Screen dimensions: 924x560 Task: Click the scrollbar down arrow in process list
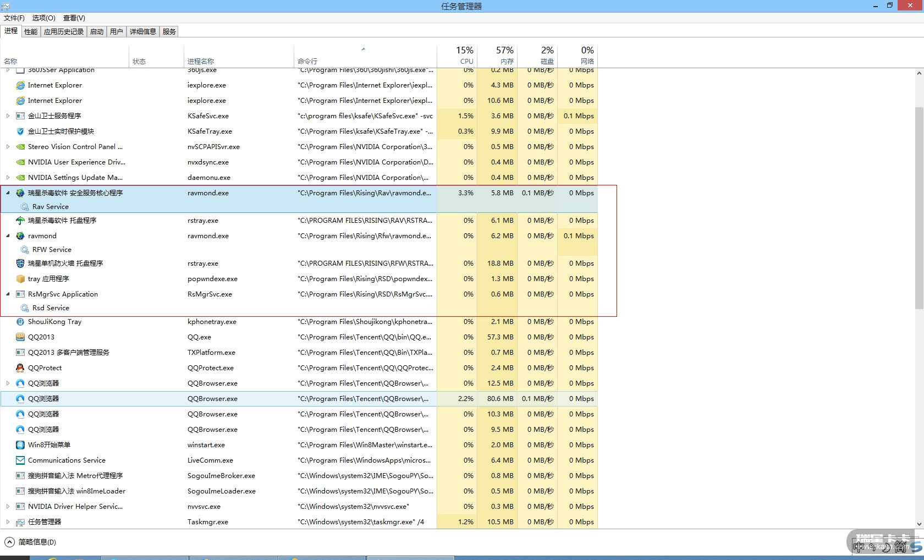(919, 524)
